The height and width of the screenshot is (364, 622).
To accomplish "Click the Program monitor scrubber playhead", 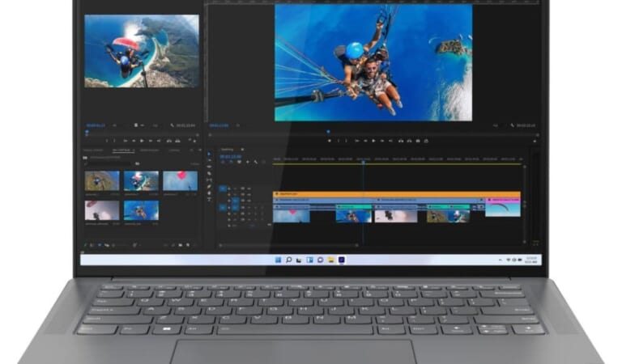I will pos(328,132).
